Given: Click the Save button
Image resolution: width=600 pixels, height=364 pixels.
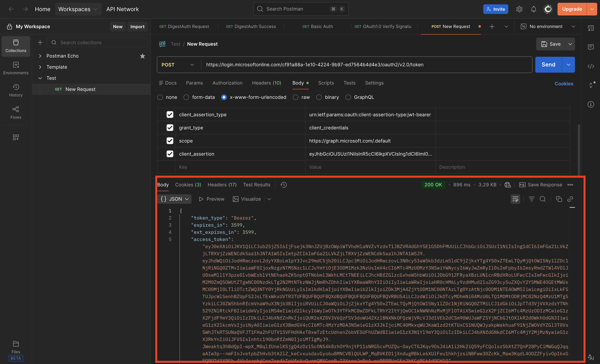Looking at the screenshot, I should pyautogui.click(x=551, y=44).
